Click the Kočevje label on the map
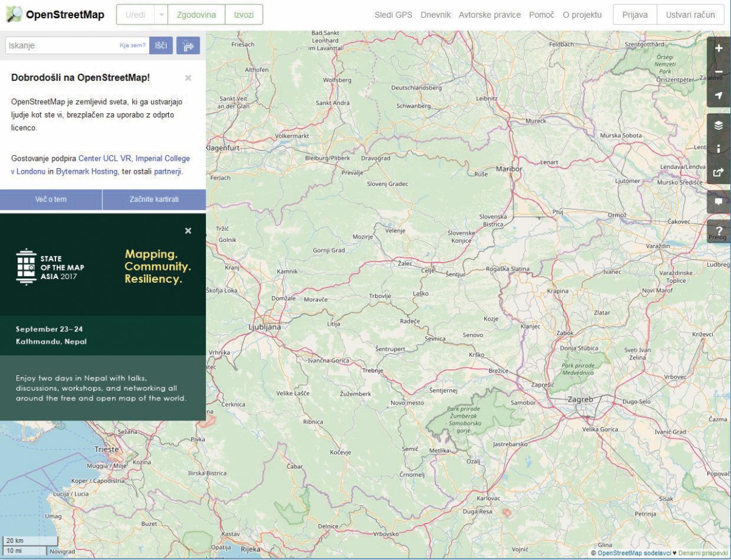This screenshot has height=560, width=731. point(341,452)
